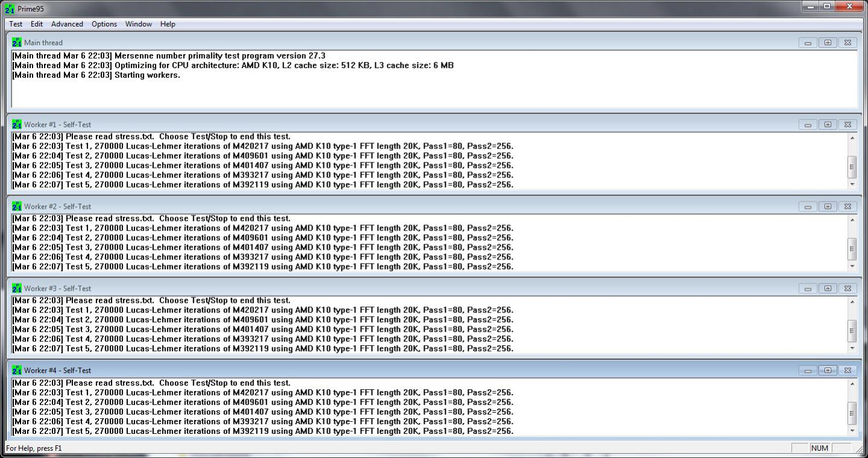The height and width of the screenshot is (458, 868).
Task: Open the Window menu
Action: (139, 24)
